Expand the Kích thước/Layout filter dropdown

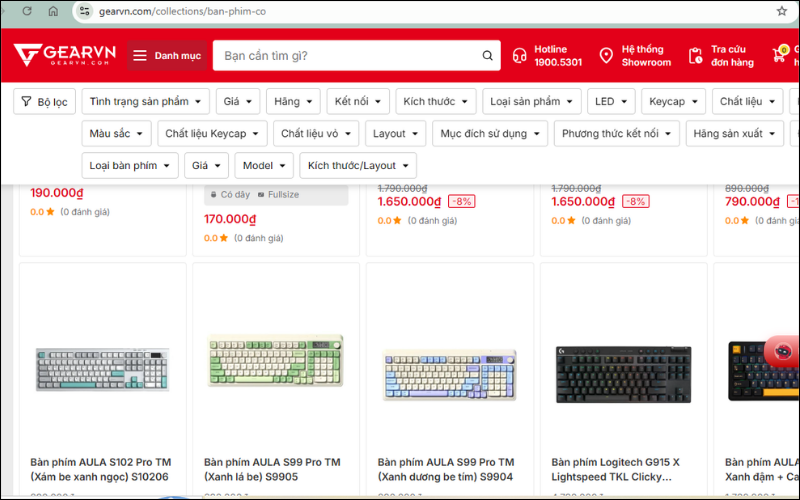pos(358,166)
